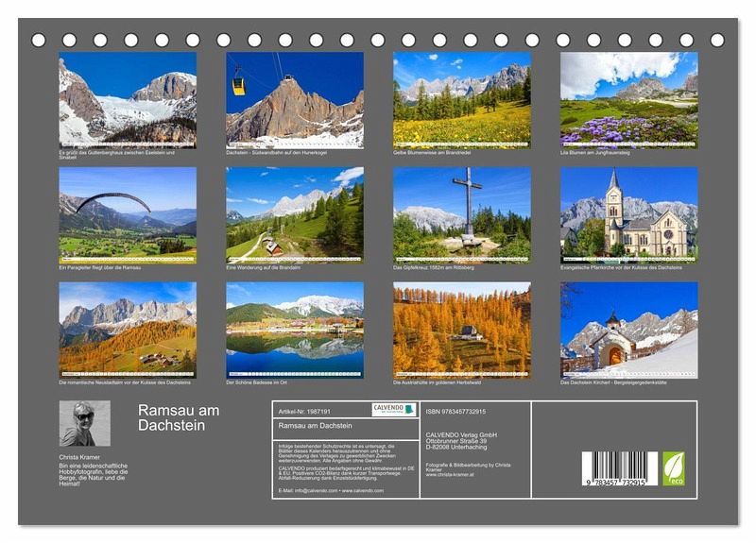Click the CALVENDO logo

pos(394,410)
